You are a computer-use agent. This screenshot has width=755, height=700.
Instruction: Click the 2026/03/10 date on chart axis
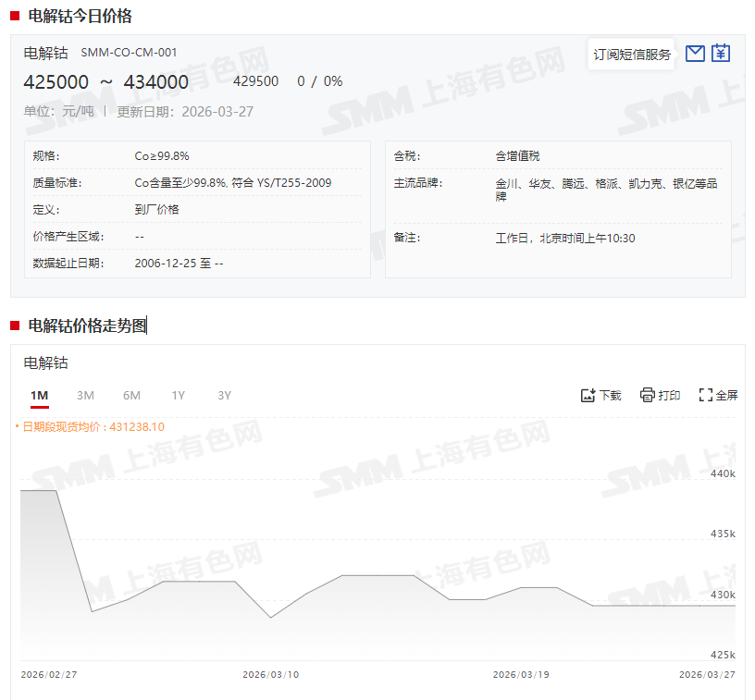[x=270, y=675]
